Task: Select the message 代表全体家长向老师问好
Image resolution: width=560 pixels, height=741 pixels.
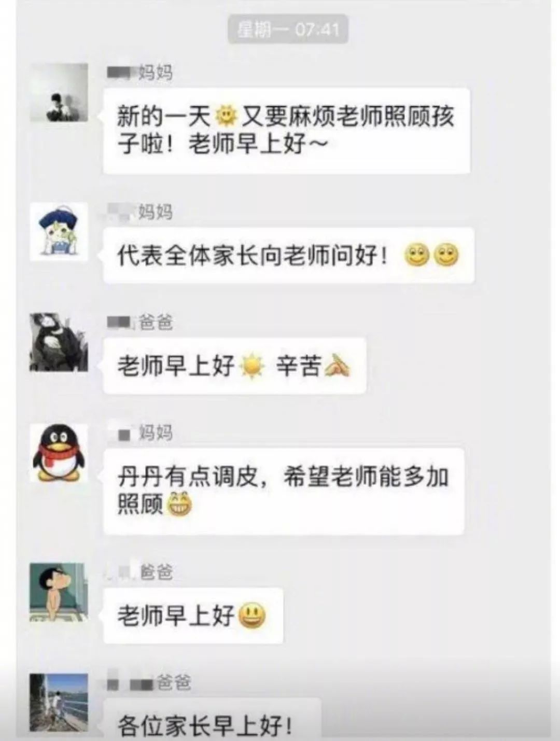Action: pyautogui.click(x=289, y=256)
